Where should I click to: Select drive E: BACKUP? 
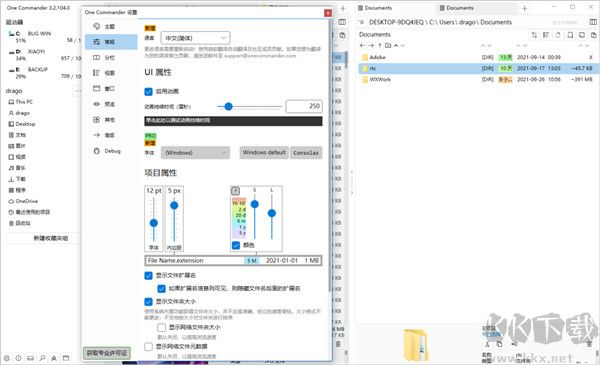tap(44, 73)
